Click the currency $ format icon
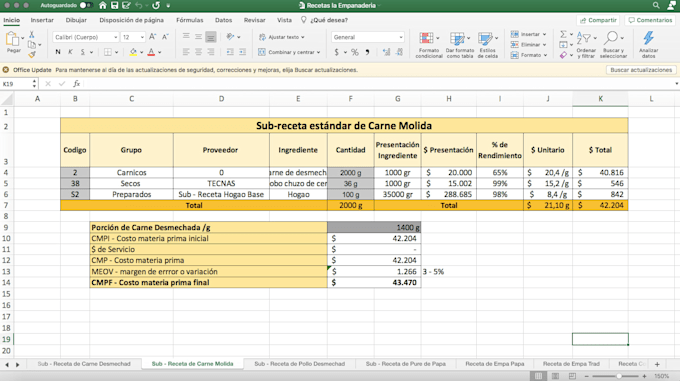This screenshot has width=680, height=381. [337, 52]
